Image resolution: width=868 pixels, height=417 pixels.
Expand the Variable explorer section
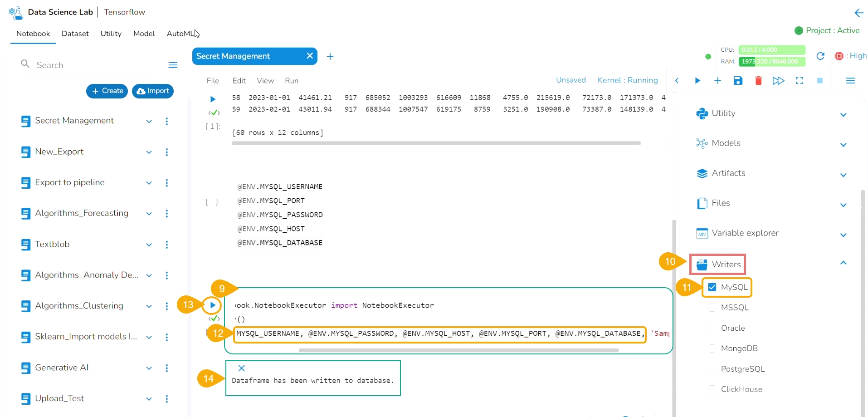click(x=844, y=235)
